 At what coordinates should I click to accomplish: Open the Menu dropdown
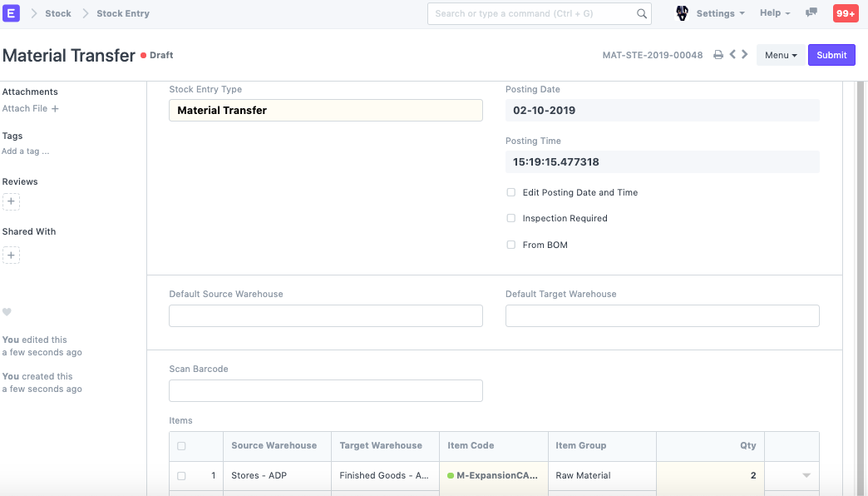pyautogui.click(x=781, y=55)
